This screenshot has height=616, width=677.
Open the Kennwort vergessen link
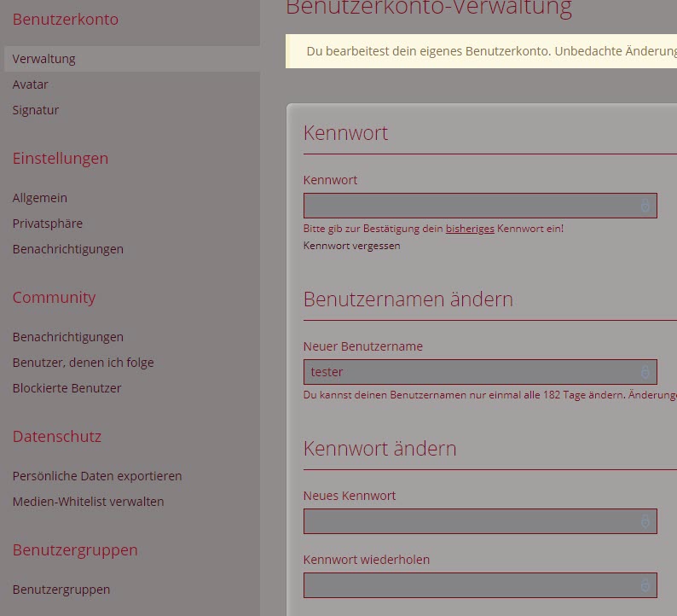[351, 246]
